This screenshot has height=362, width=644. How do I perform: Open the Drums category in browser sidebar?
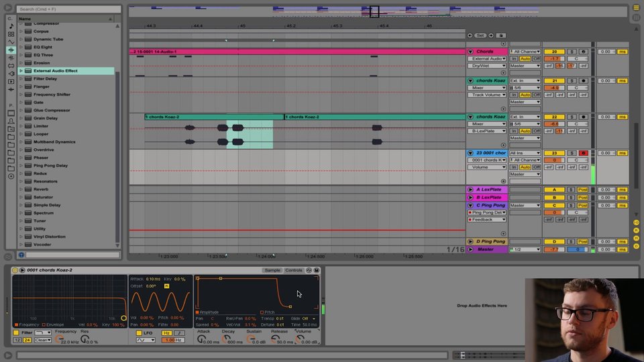point(11,34)
